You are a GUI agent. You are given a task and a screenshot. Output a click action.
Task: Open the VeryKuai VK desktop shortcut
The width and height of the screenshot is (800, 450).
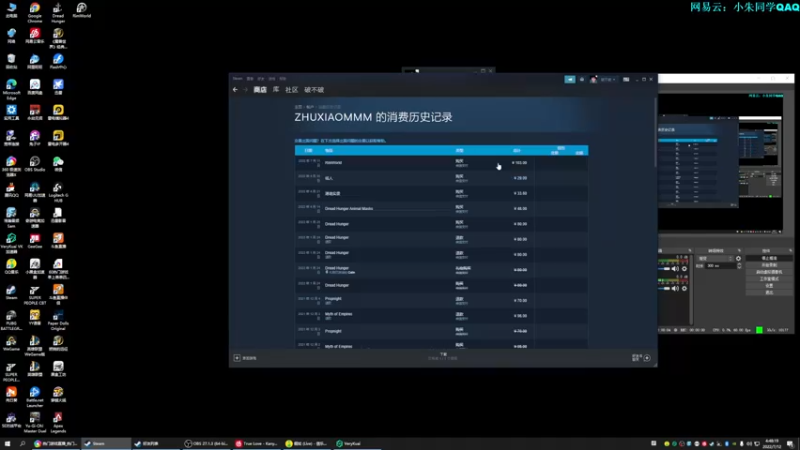(x=11, y=243)
